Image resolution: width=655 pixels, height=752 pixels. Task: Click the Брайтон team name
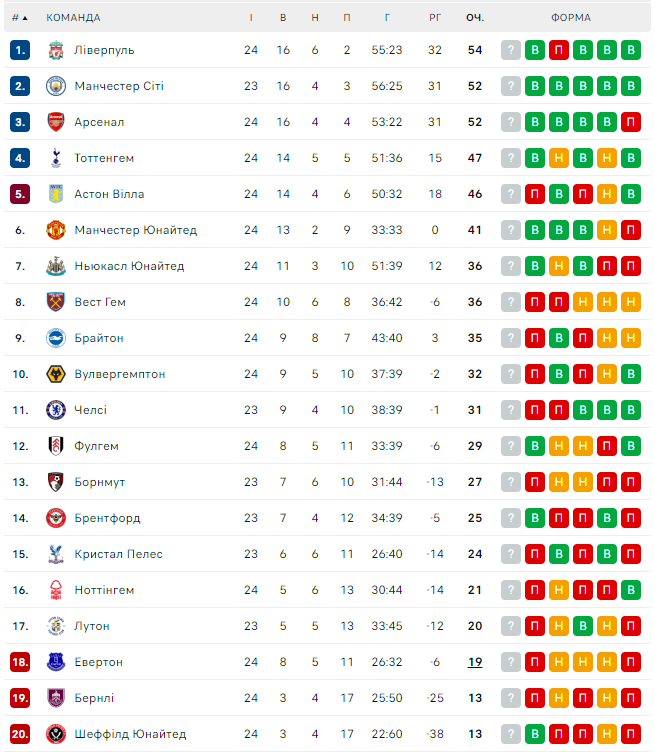click(x=99, y=338)
